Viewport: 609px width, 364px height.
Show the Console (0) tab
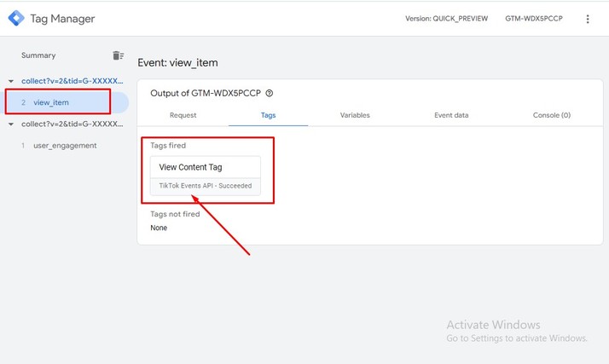[x=551, y=115]
